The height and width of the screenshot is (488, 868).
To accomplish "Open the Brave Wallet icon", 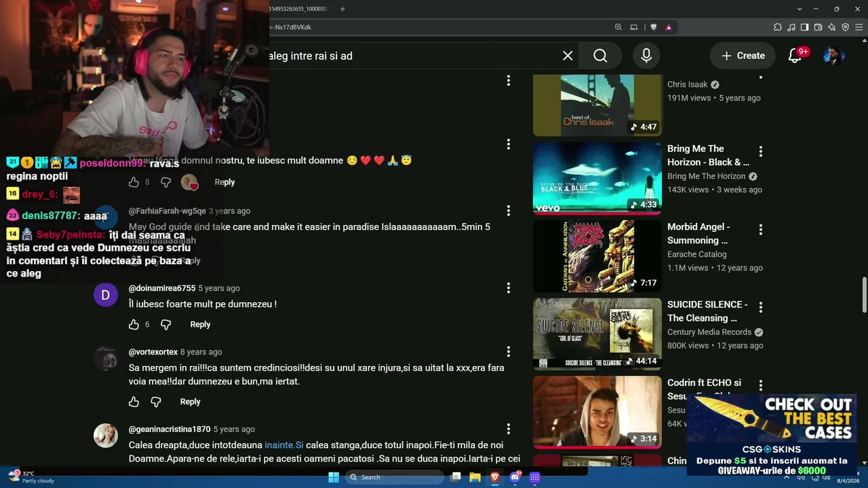I will point(818,27).
